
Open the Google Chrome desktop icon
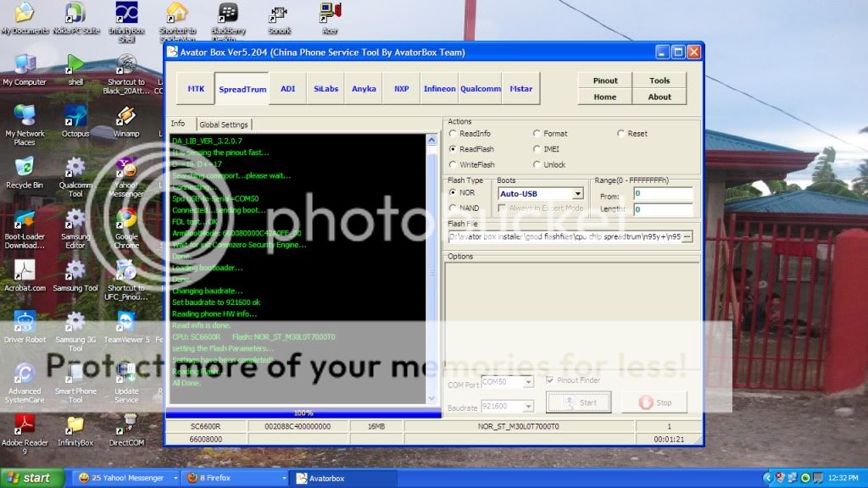pos(126,220)
